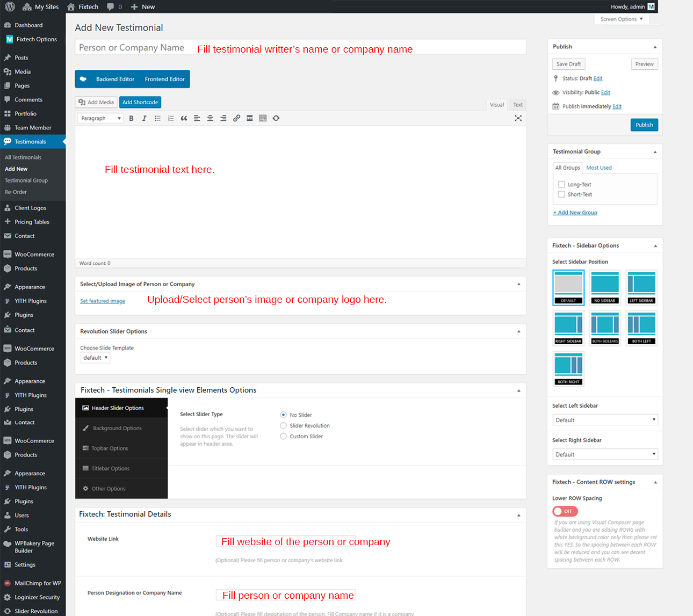This screenshot has height=616, width=693.
Task: Click the Add New Group link
Action: pyautogui.click(x=575, y=213)
